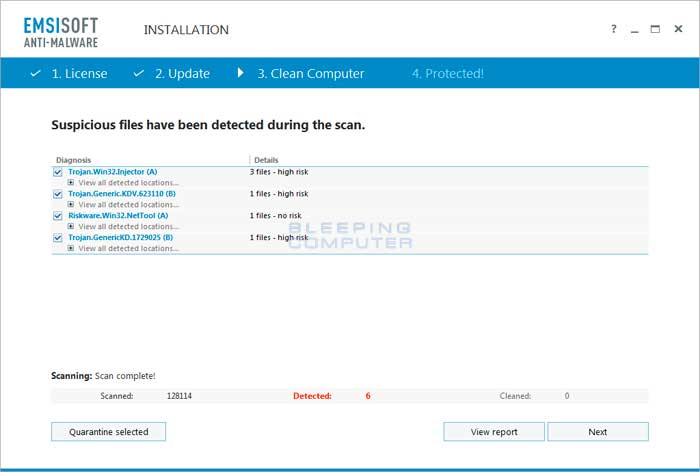Expand detected locations for Riskware.Win32.NetTool

[71, 226]
